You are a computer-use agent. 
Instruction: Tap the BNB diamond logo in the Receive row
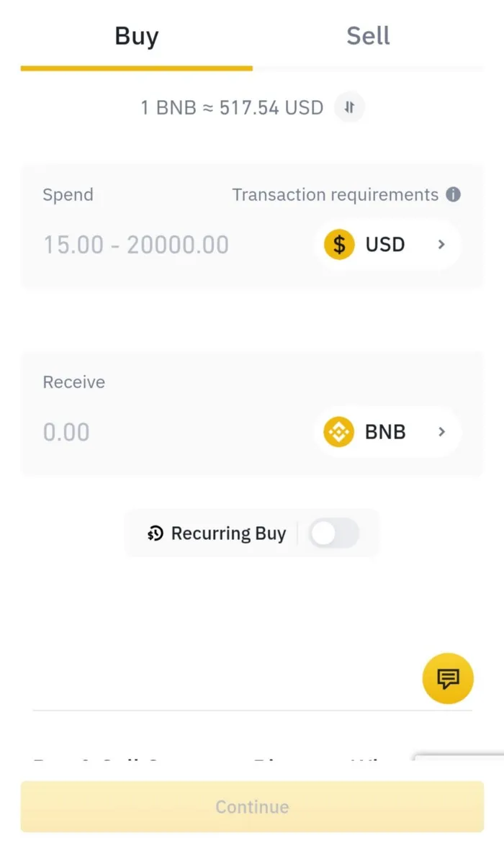click(x=338, y=432)
